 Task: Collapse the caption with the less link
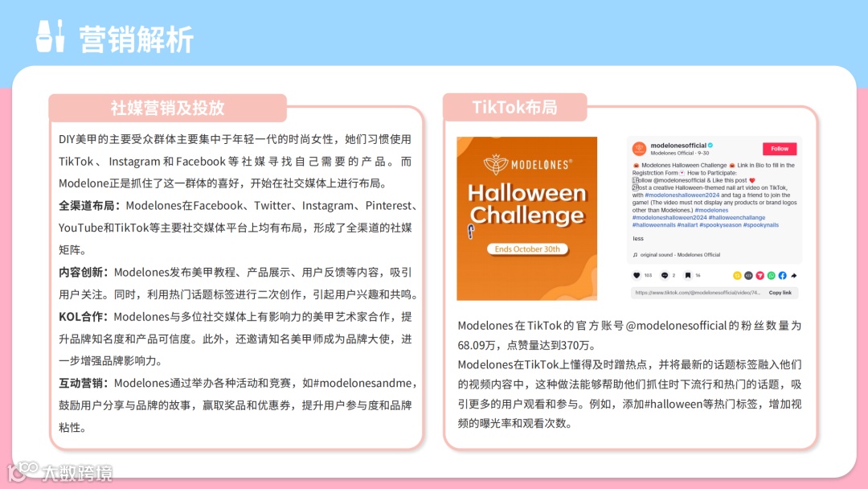point(638,238)
